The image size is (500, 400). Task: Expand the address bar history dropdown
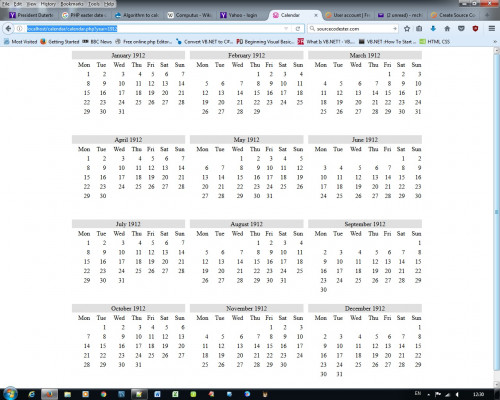coord(286,29)
